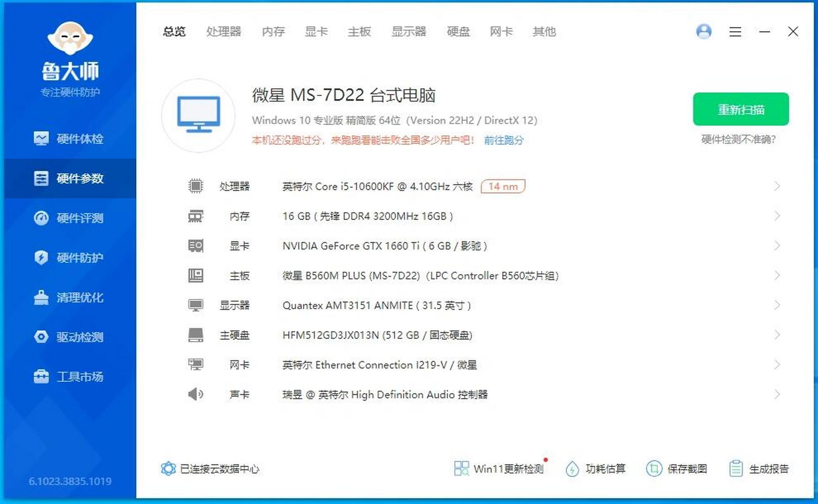Viewport: 818px width, 504px height.
Task: Click the Core i5-10600KF processor text
Action: [377, 186]
